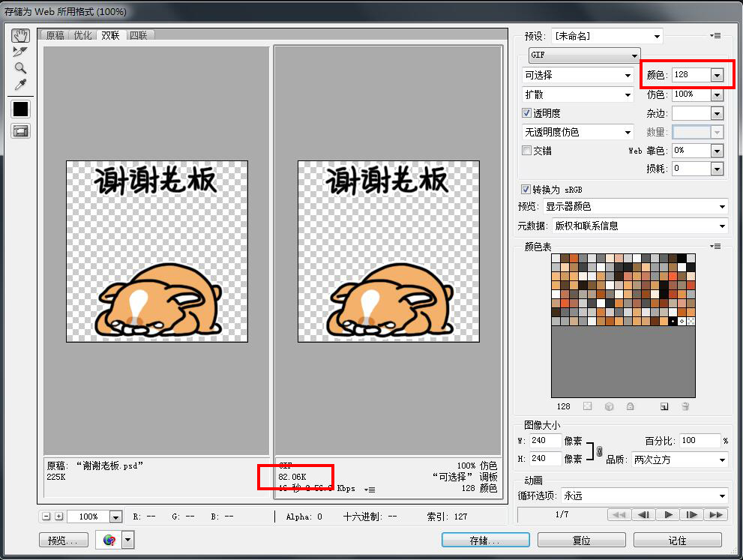
Task: Open the 杂边 matte dropdown
Action: click(x=717, y=114)
